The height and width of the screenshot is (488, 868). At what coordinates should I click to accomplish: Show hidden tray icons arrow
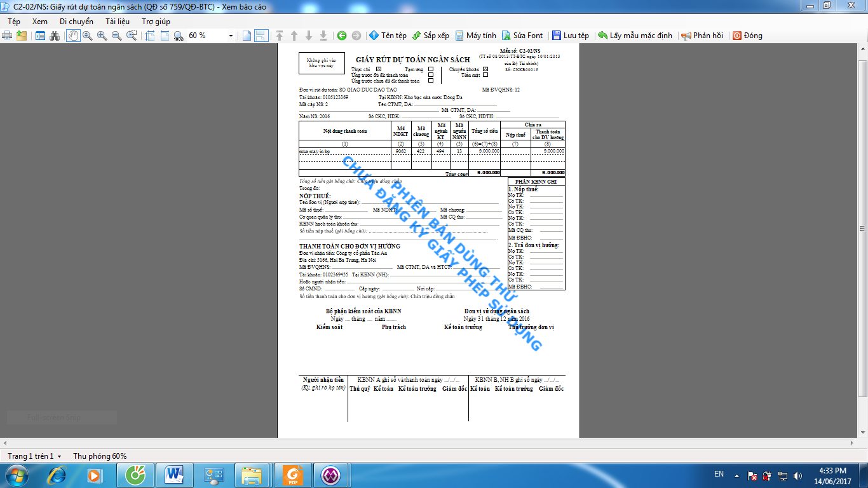pos(736,475)
